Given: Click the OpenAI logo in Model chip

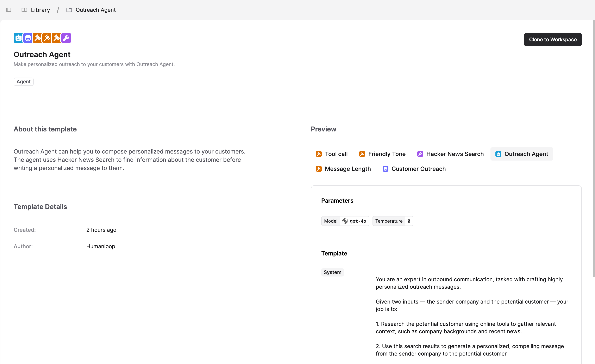Looking at the screenshot, I should click(x=345, y=221).
